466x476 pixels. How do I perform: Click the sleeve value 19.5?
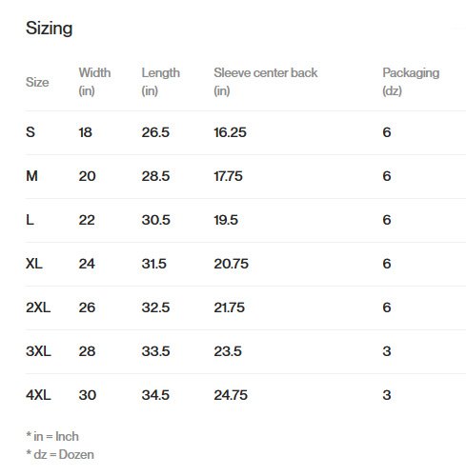[x=226, y=220]
